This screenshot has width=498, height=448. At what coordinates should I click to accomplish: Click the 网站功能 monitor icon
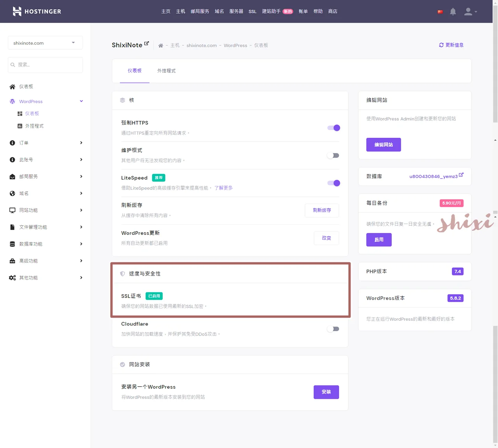[x=12, y=210]
